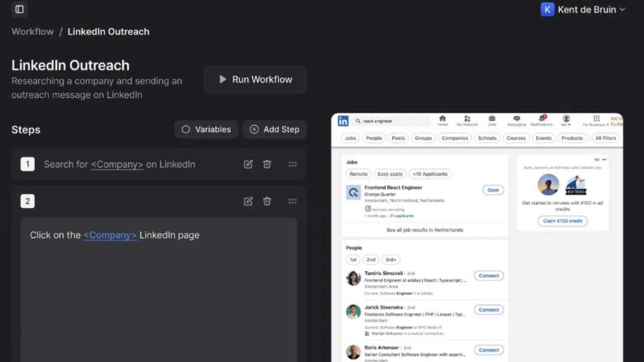This screenshot has height=362, width=644.
Task: Open the Kent de Bruin account dropdown
Action: 583,10
